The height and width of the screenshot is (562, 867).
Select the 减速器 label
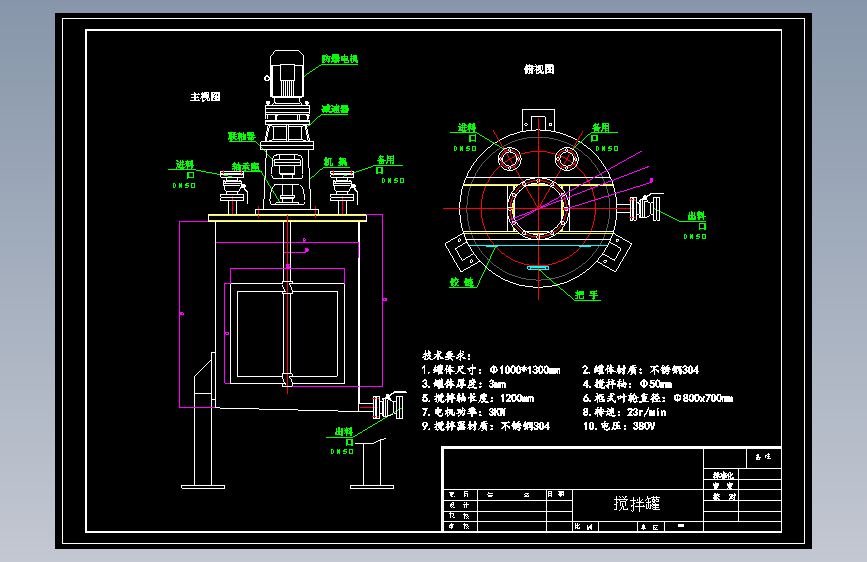pos(335,109)
